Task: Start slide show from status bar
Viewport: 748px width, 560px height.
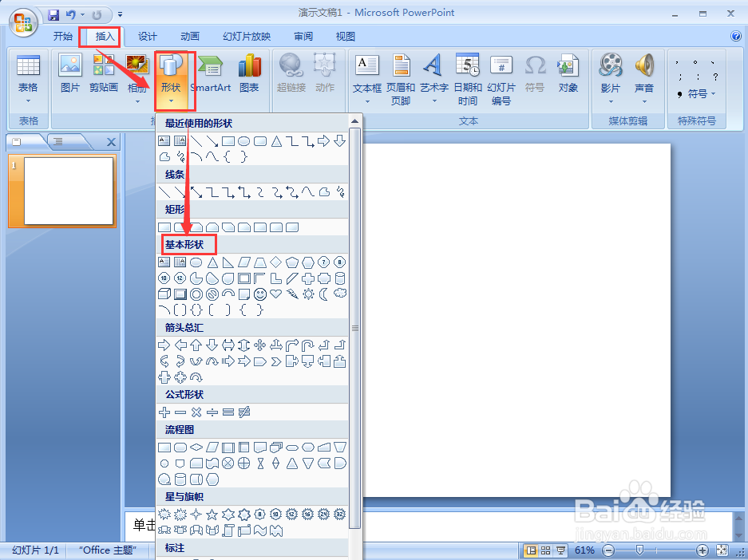Action: [561, 550]
